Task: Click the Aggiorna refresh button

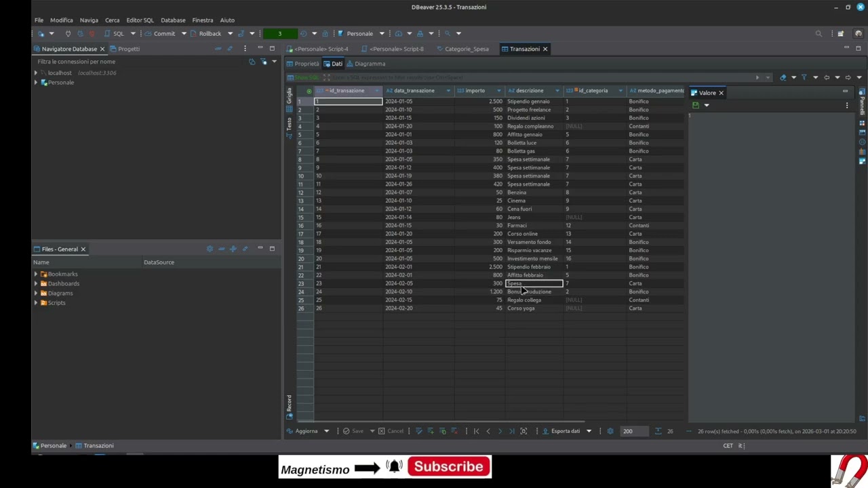Action: click(302, 431)
